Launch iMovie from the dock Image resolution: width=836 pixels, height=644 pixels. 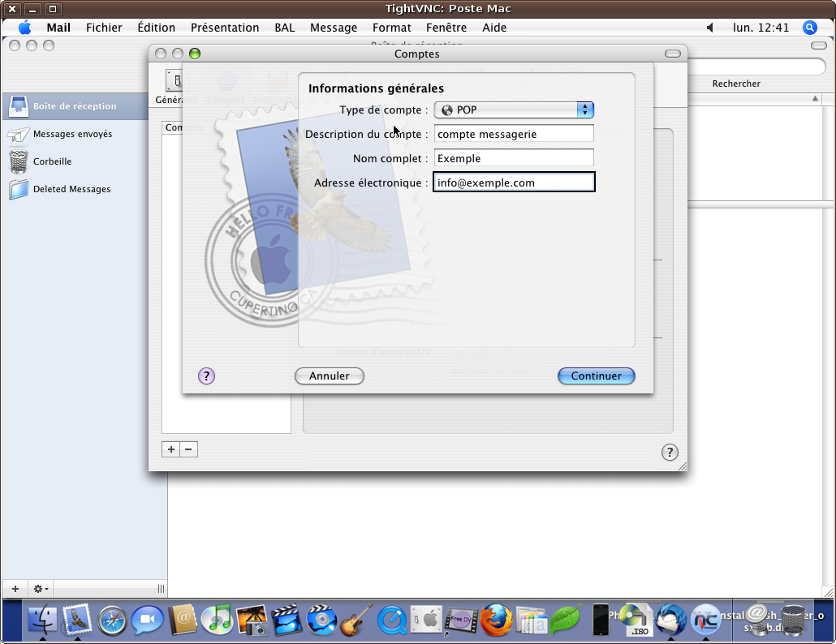tap(287, 620)
